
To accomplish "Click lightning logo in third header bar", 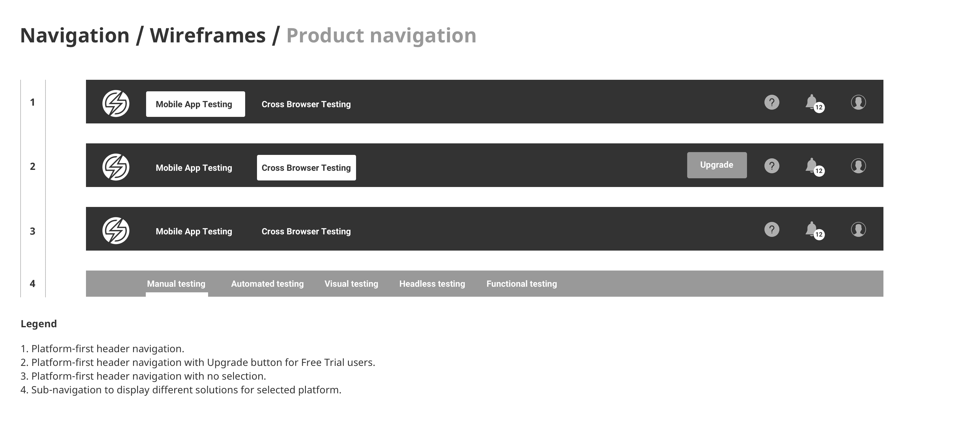I will coord(116,231).
